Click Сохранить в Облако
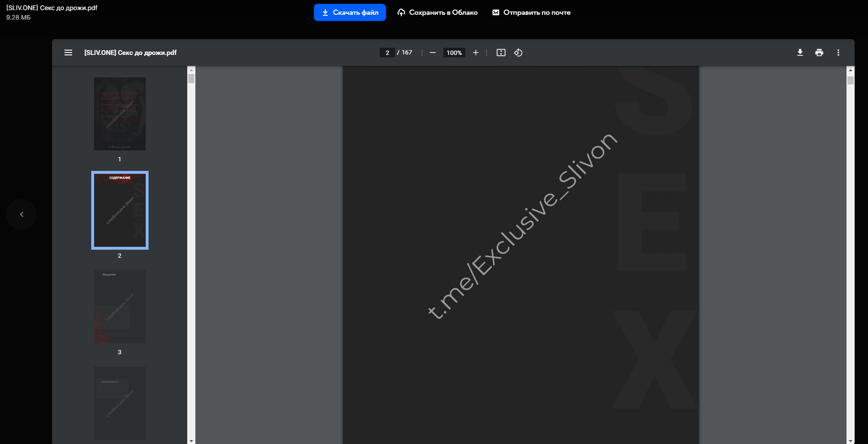 tap(438, 12)
